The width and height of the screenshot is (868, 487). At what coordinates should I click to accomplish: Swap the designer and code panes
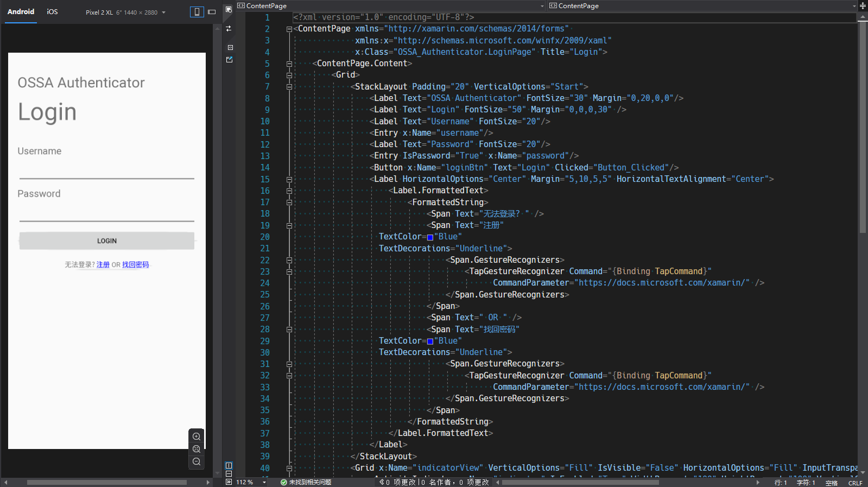pyautogui.click(x=229, y=28)
